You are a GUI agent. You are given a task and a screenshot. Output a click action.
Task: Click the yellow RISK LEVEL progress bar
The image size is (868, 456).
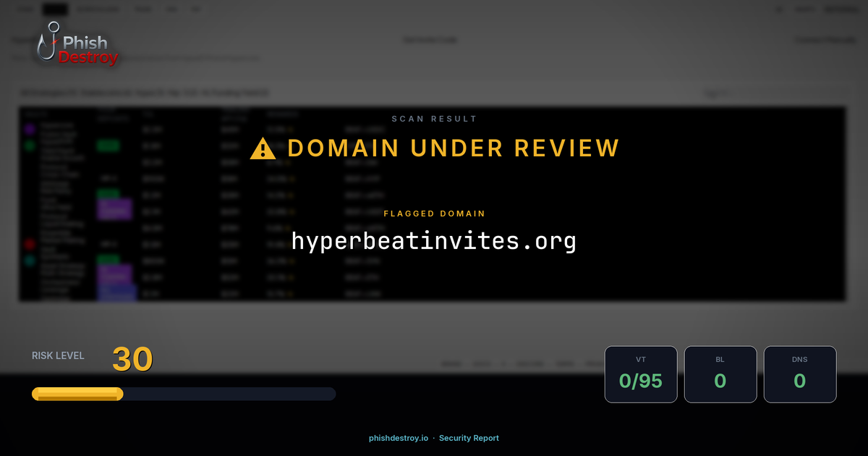coord(76,394)
